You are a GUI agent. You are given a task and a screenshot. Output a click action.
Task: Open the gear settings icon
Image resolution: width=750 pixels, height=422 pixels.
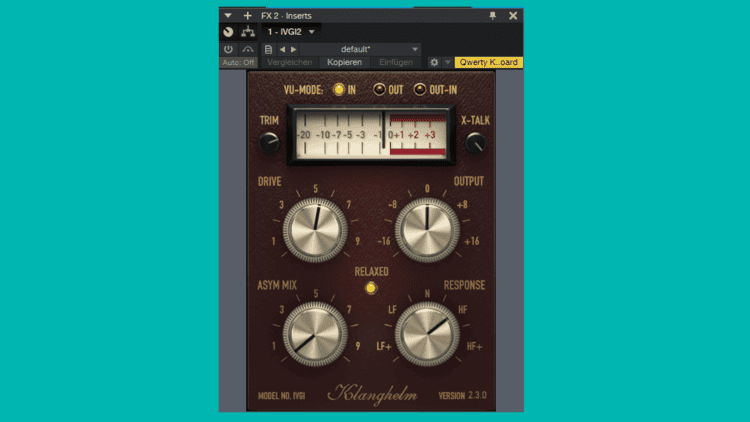(434, 62)
